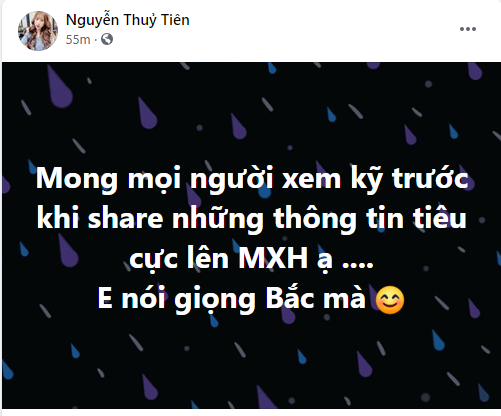Click the line "khi share những thông tin tiêu"
501x416 pixels.
(251, 219)
